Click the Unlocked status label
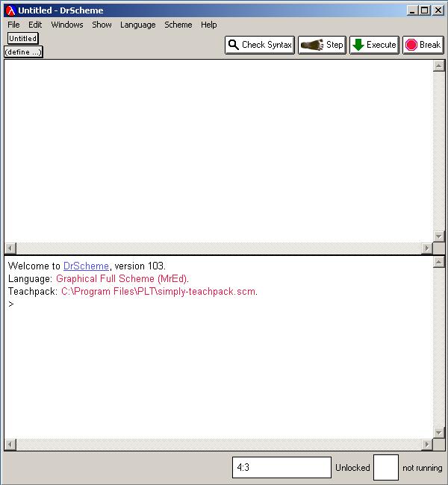 pos(352,468)
